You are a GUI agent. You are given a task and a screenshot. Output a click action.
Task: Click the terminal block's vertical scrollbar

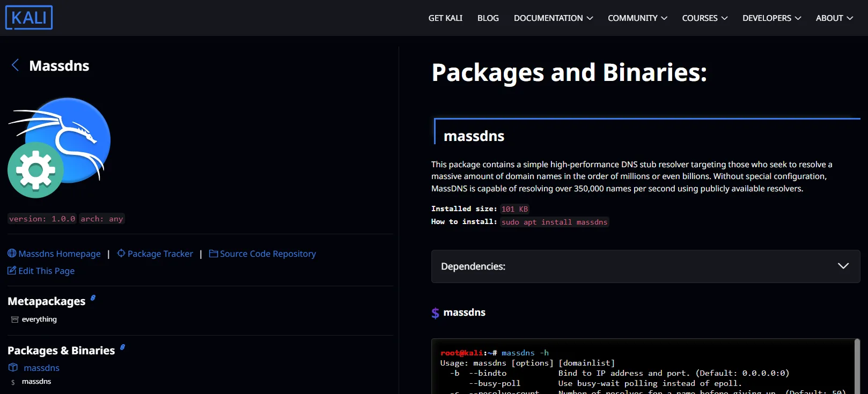pos(857,366)
